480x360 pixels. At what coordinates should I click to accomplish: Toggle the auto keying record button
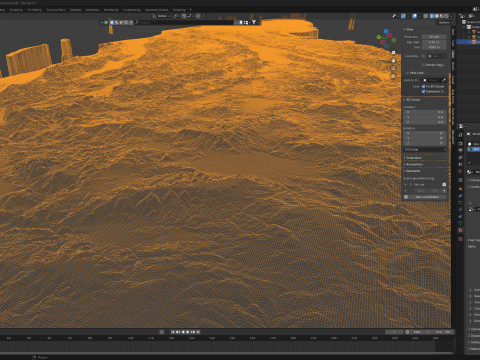click(162, 332)
